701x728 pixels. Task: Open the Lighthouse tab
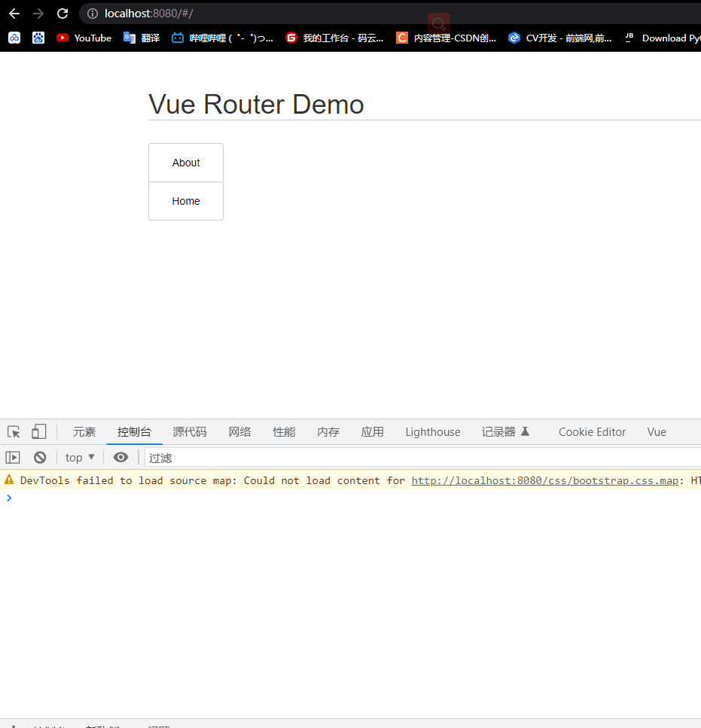(433, 432)
